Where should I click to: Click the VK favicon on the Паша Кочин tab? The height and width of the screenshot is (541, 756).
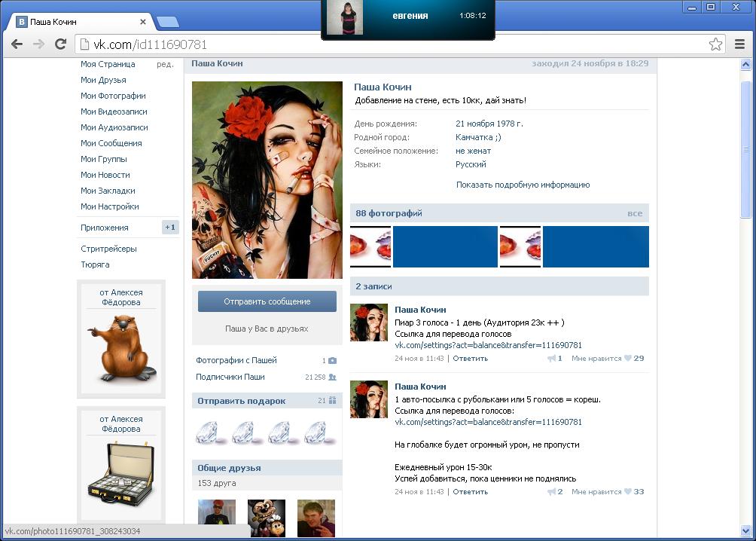coord(21,22)
